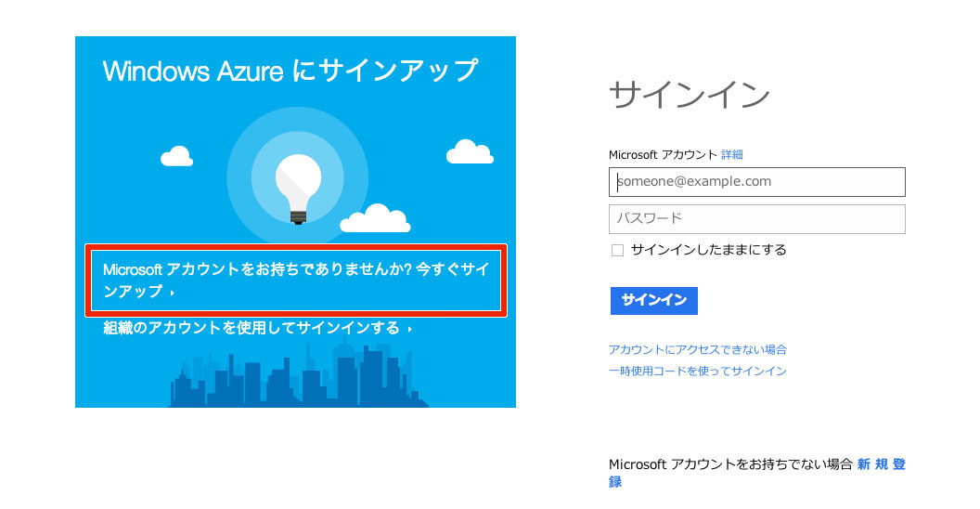Click the blue サインイン button
Image resolution: width=980 pixels, height=509 pixels.
point(653,301)
